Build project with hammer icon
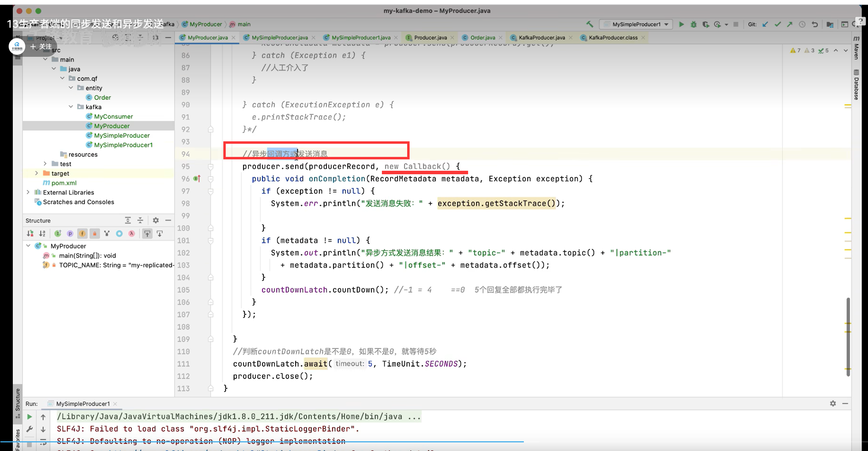Screen dimensions: 868x451 pyautogui.click(x=590, y=24)
